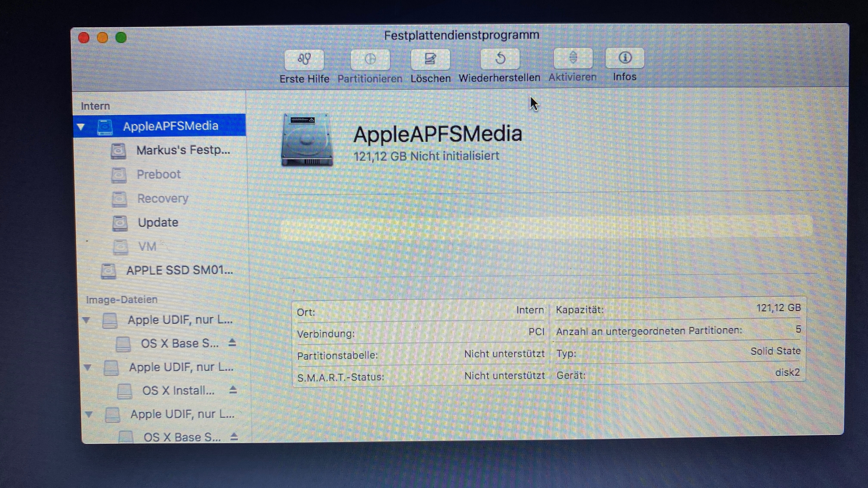Click the green zoom window button
The width and height of the screenshot is (868, 488).
pos(121,37)
